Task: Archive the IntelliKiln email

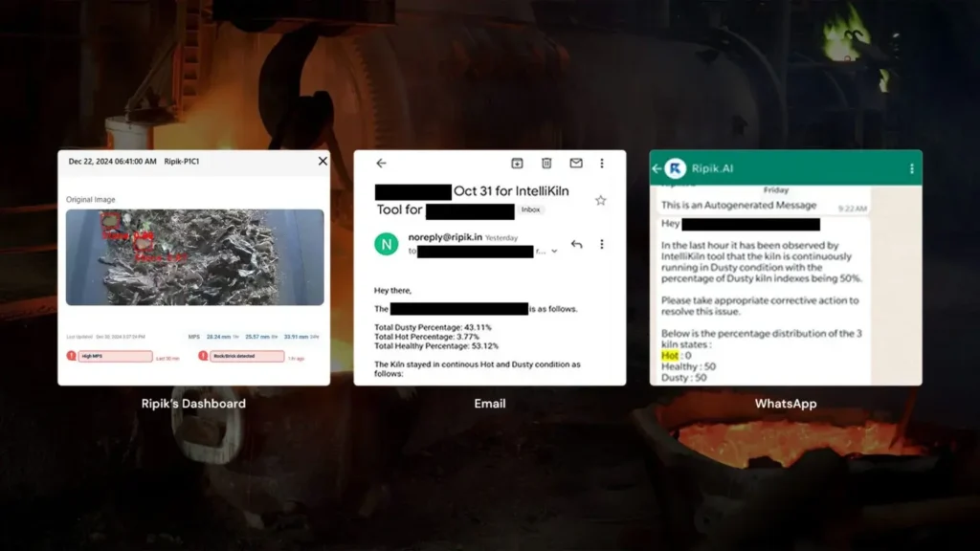Action: [x=517, y=164]
